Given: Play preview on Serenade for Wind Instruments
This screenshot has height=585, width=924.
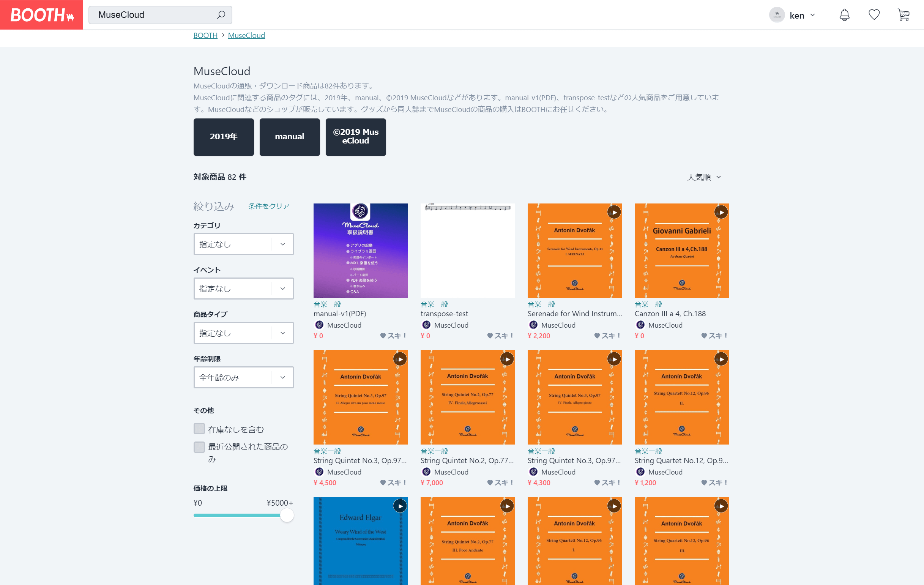Looking at the screenshot, I should 614,212.
